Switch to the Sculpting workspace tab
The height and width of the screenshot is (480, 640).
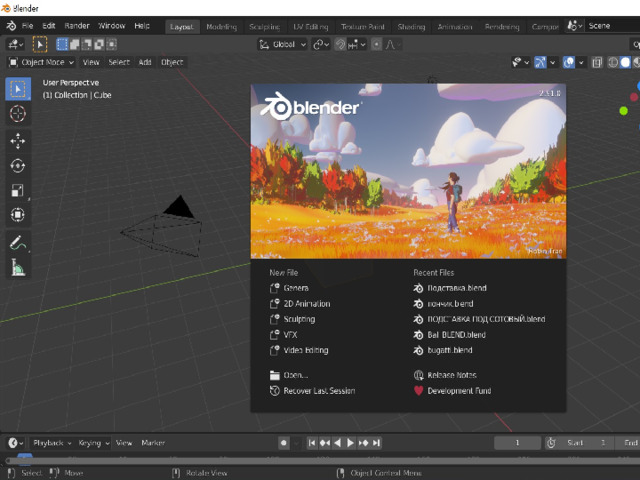pyautogui.click(x=264, y=27)
